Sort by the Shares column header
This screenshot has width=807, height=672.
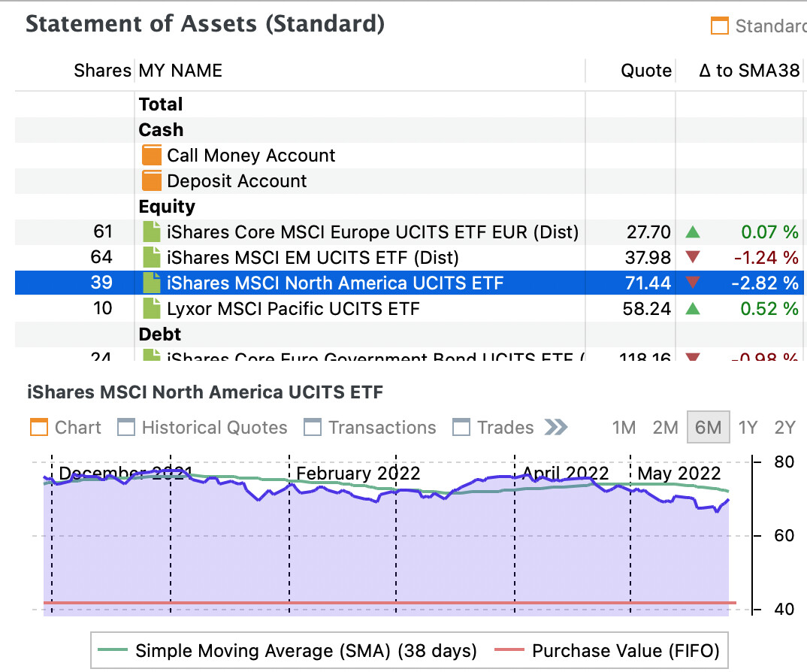[x=102, y=71]
